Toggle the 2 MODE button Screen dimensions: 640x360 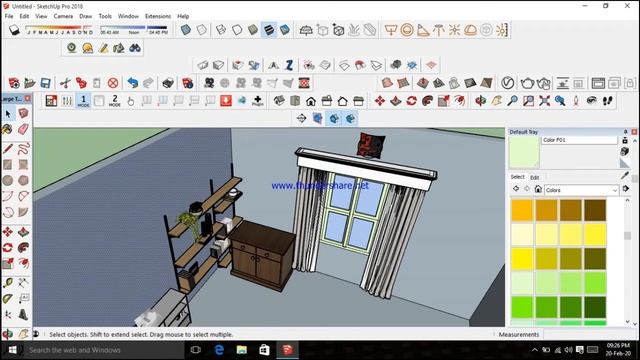click(115, 100)
